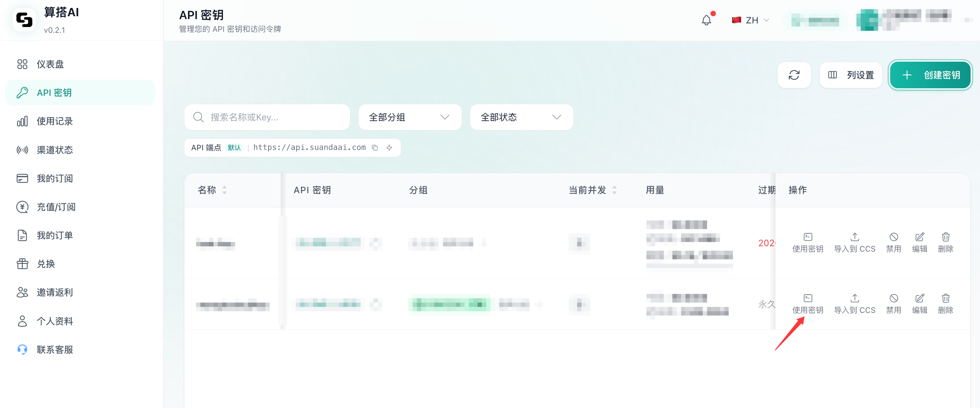Copy the API endpoint URL
This screenshot has width=980, height=408.
(x=375, y=148)
